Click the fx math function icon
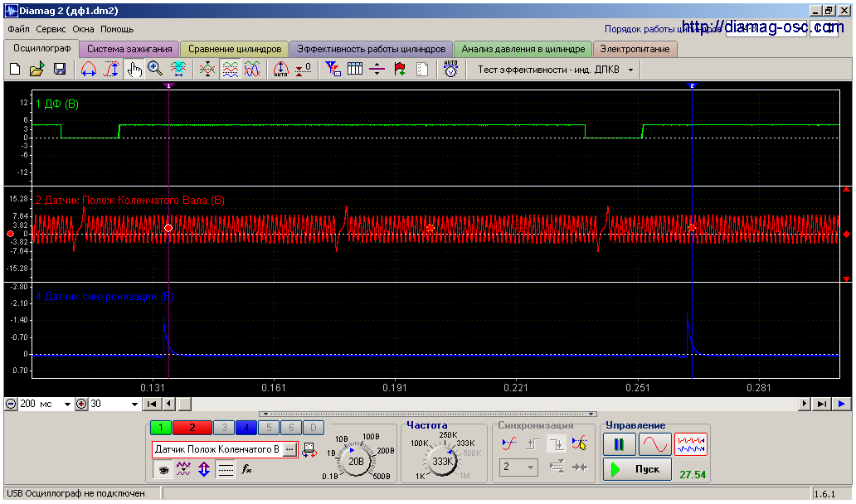Viewport: 856px width, 504px height. tap(246, 469)
